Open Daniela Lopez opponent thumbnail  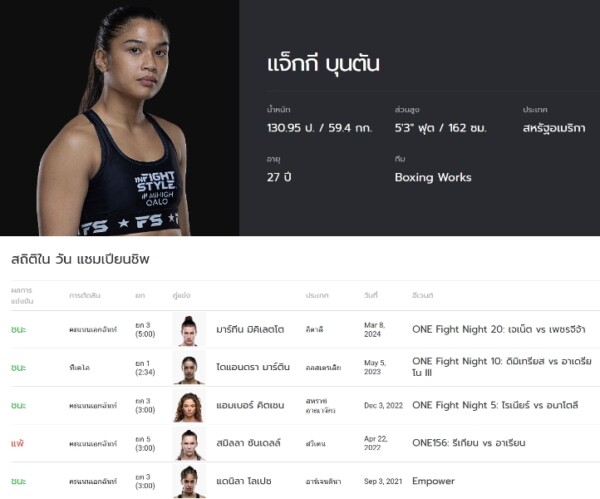pos(189,481)
